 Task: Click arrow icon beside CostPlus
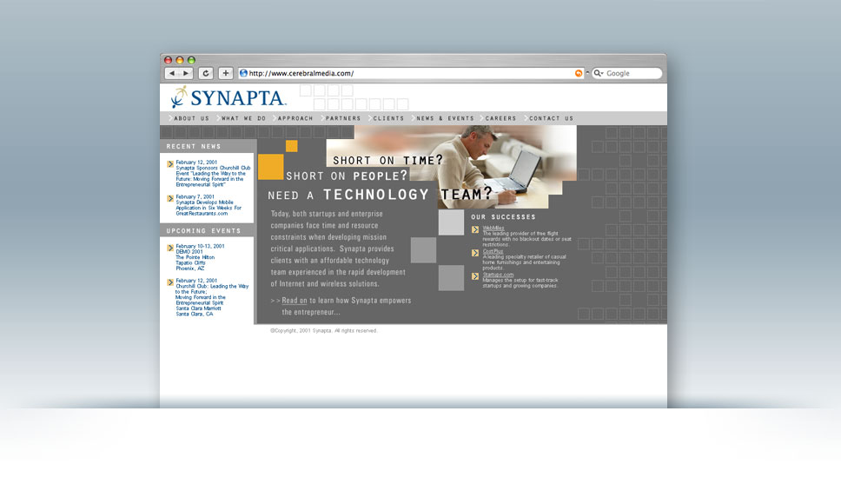(475, 253)
